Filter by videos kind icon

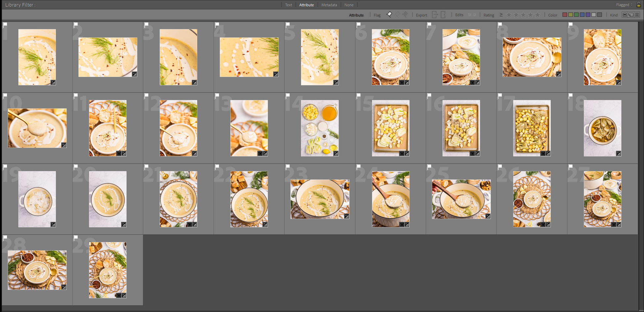click(x=637, y=15)
